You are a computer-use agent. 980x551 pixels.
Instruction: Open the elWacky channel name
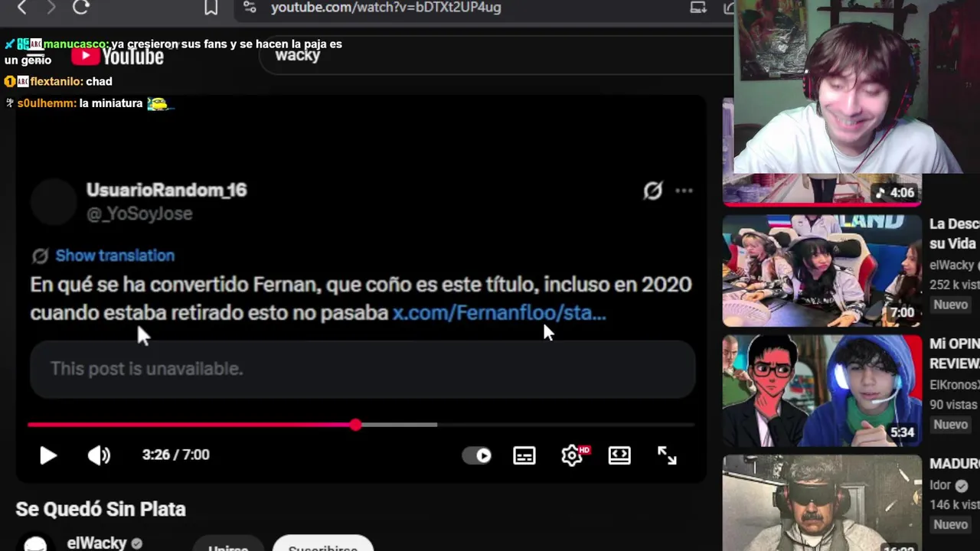coord(96,543)
